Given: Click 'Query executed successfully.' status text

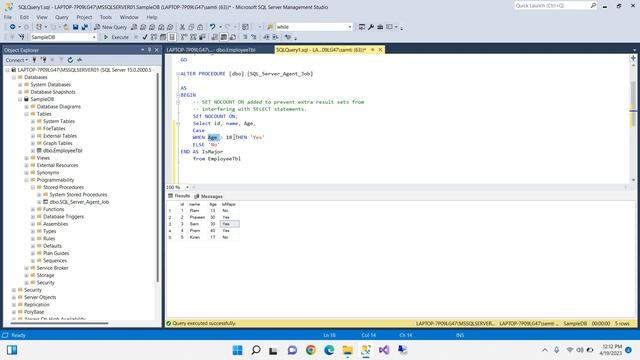Looking at the screenshot, I should click(204, 323).
